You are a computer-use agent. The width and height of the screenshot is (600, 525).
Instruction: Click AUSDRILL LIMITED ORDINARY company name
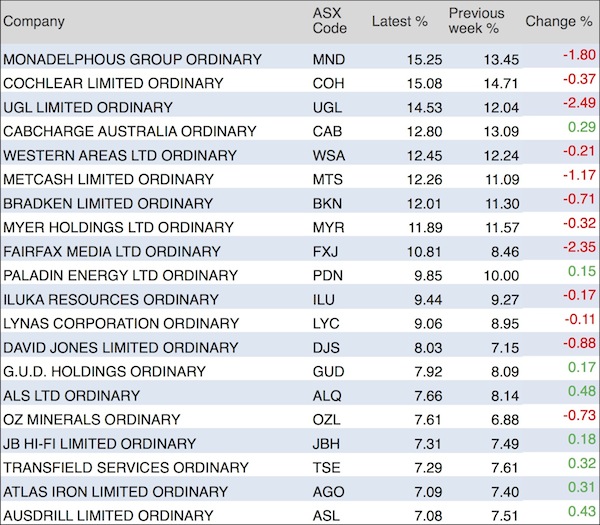[109, 515]
